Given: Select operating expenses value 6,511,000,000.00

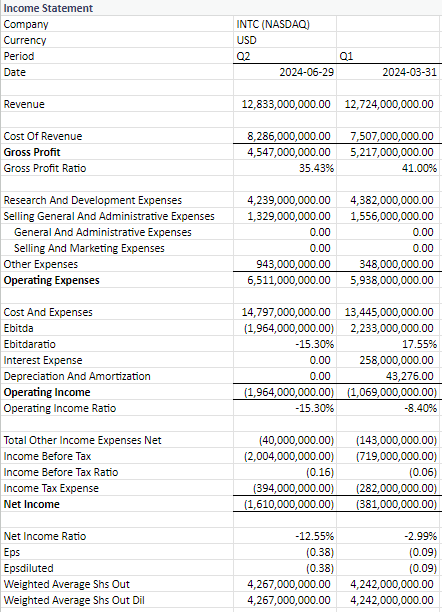Looking at the screenshot, I should click(x=289, y=280).
